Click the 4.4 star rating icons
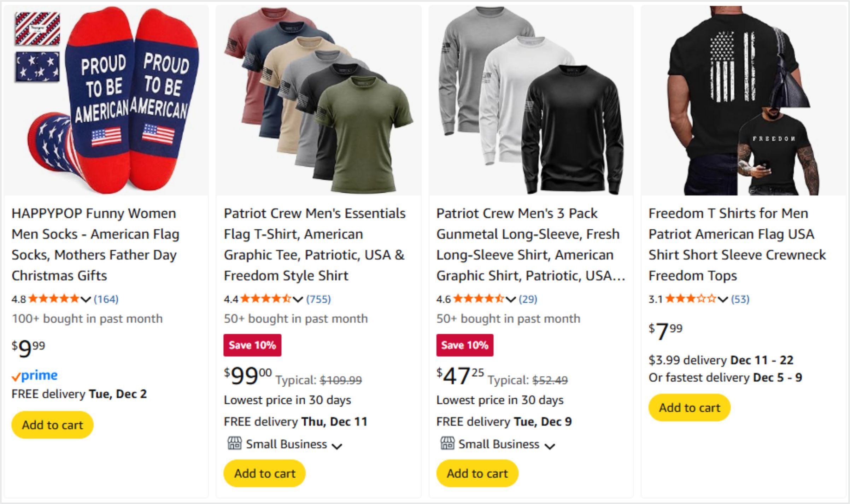This screenshot has width=850, height=504. tap(266, 299)
